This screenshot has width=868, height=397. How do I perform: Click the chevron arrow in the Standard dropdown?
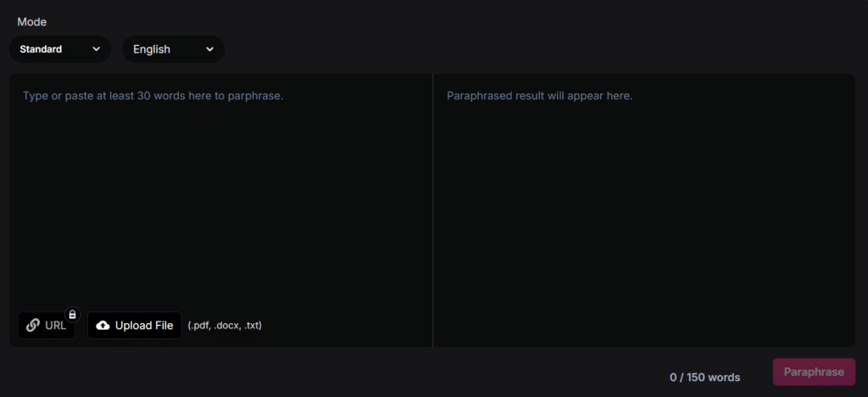point(96,49)
